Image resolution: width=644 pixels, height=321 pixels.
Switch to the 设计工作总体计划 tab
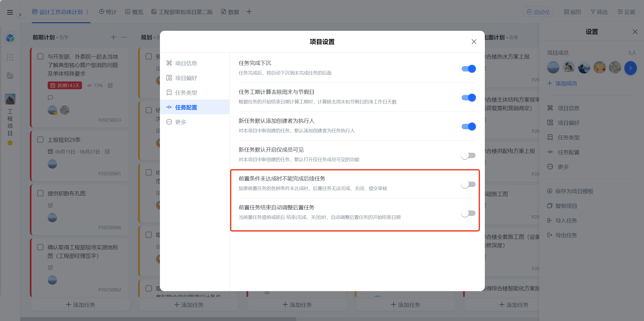pos(58,12)
